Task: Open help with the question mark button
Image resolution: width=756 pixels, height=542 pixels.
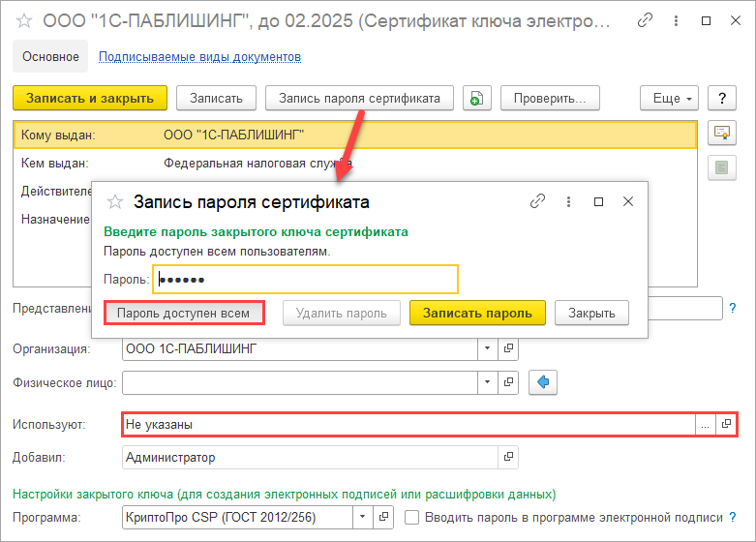Action: pos(722,99)
